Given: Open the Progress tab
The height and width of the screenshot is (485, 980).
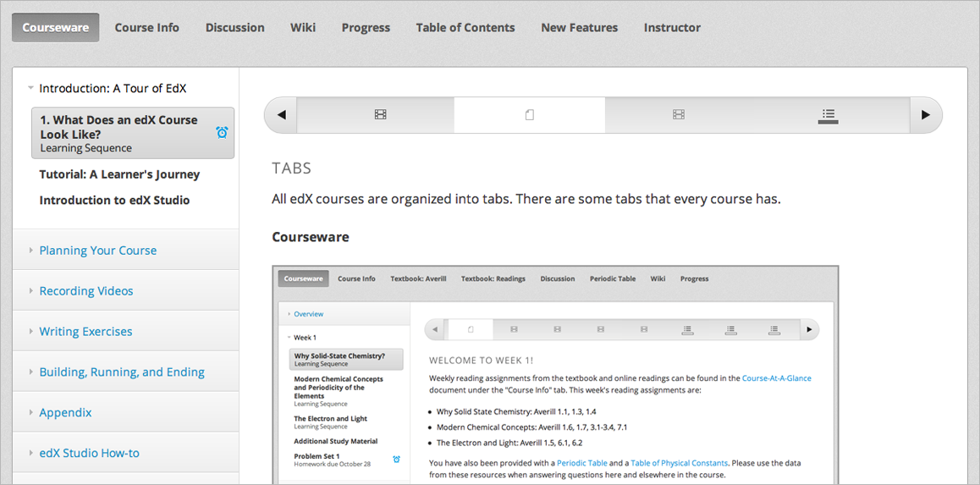Looking at the screenshot, I should (366, 28).
